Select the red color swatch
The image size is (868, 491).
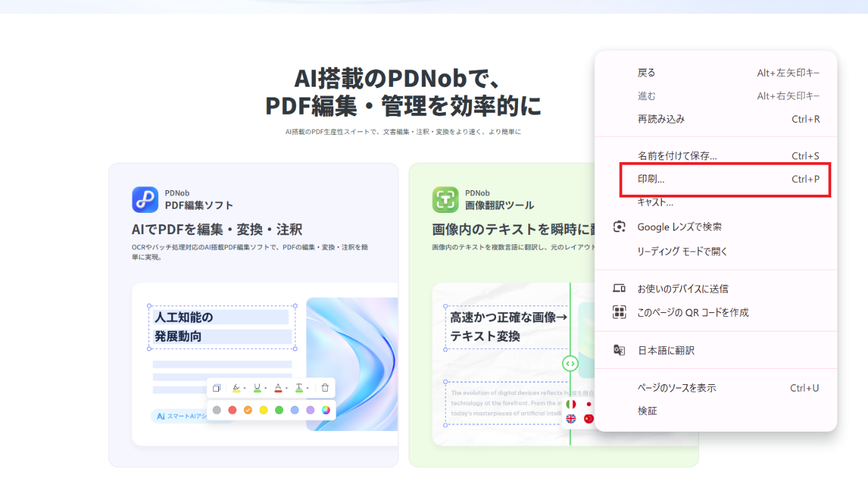pyautogui.click(x=232, y=410)
